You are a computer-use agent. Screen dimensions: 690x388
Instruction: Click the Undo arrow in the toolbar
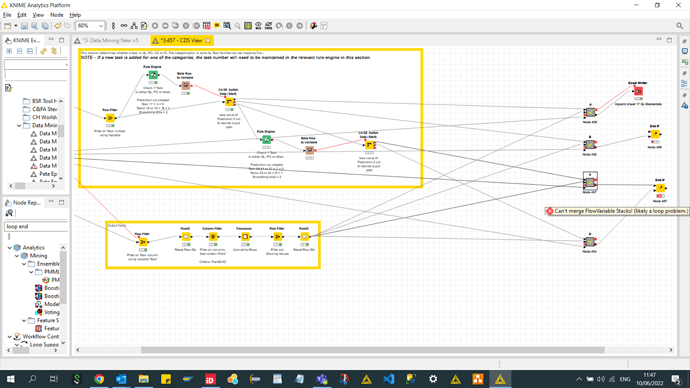tap(58, 26)
